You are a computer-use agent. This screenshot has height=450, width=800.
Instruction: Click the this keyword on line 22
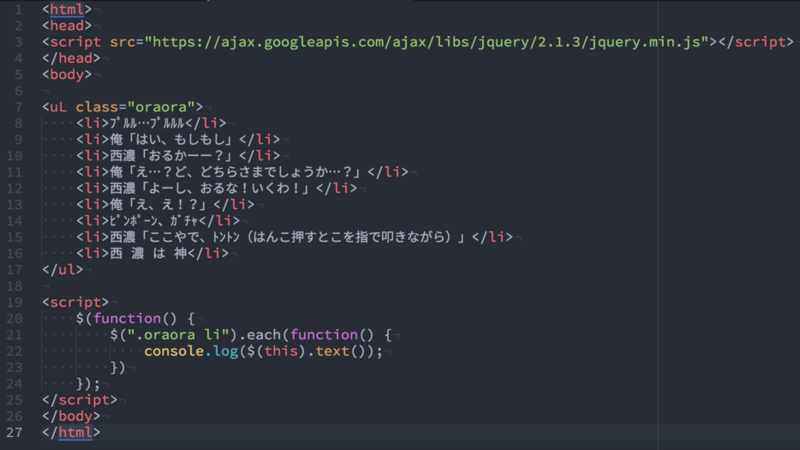(281, 352)
